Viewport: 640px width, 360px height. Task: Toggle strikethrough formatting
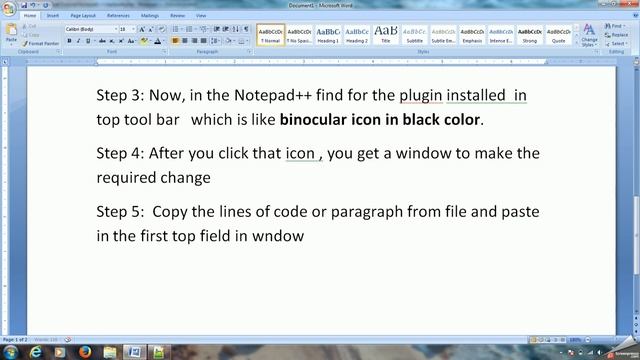tap(102, 41)
